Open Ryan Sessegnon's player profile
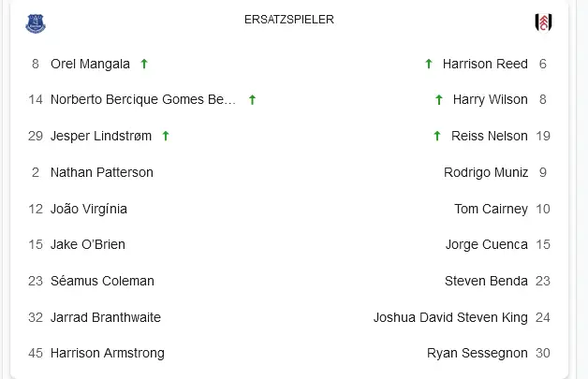This screenshot has height=379, width=588. click(477, 353)
